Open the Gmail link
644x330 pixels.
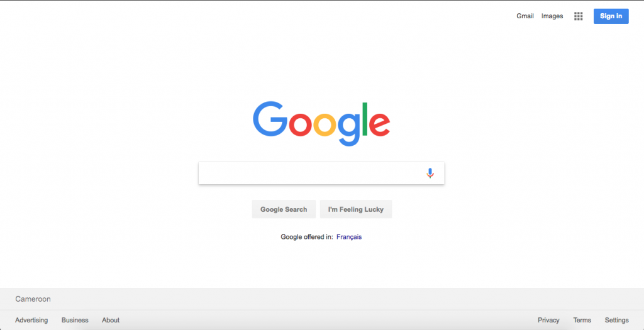click(x=525, y=16)
